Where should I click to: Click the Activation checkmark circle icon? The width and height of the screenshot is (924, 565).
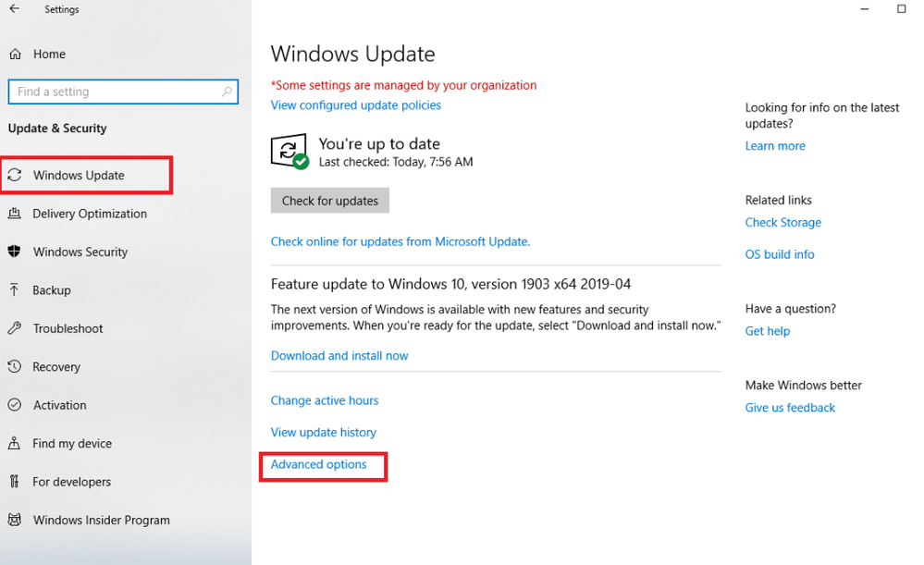point(15,405)
